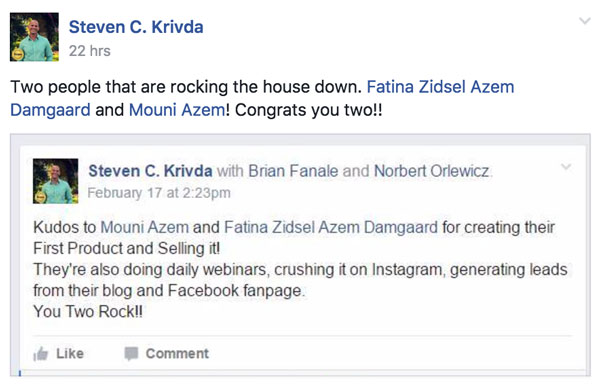Click the Damgaard surname link on the second line

50,110
